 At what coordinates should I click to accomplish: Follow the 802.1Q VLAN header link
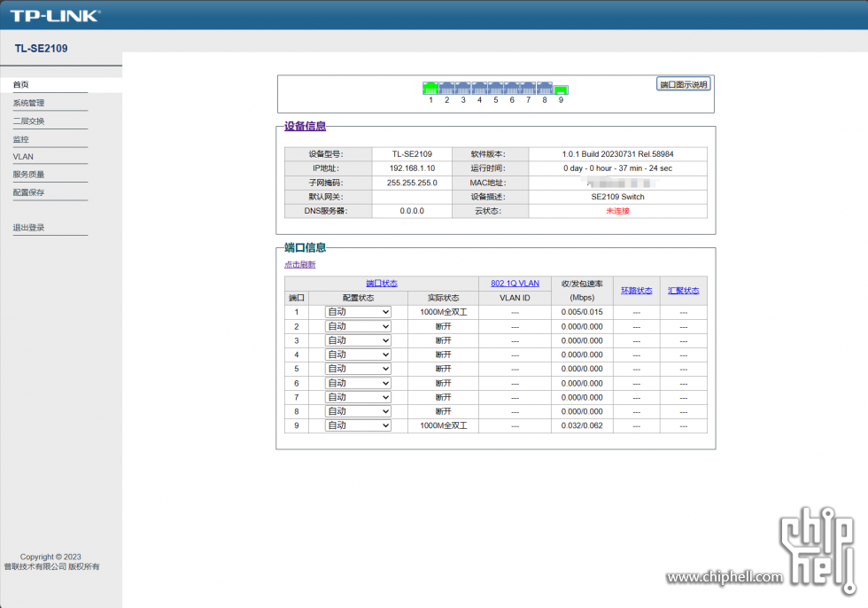pos(515,284)
